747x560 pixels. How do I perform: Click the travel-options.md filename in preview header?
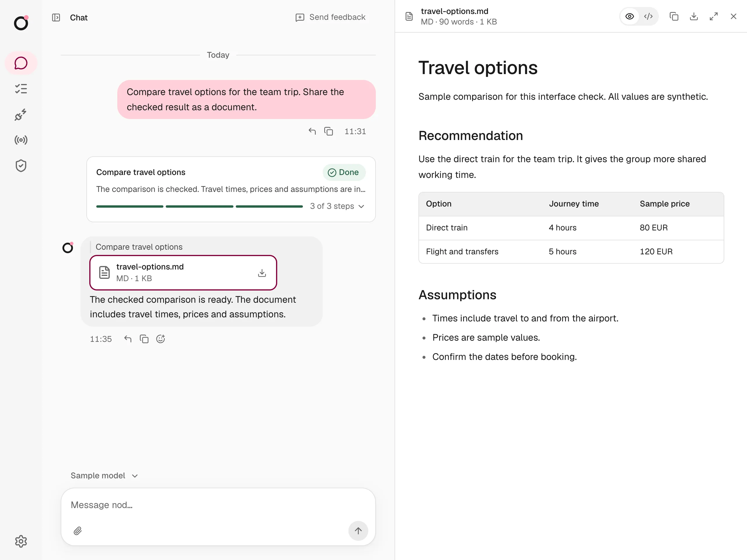455,11
